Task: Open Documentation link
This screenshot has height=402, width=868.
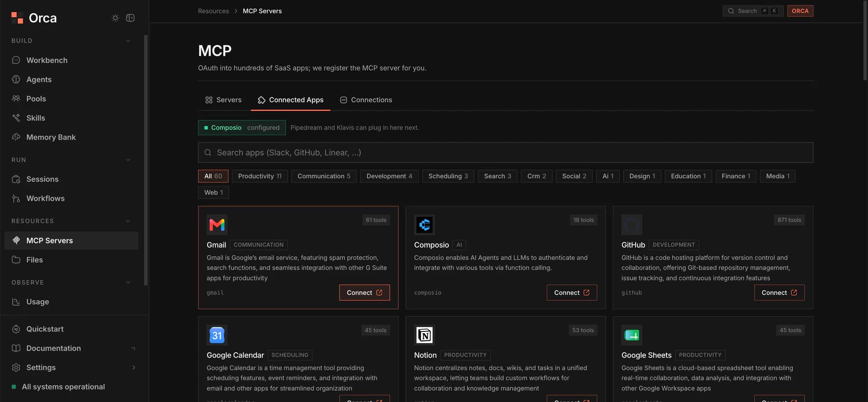Action: (x=71, y=348)
